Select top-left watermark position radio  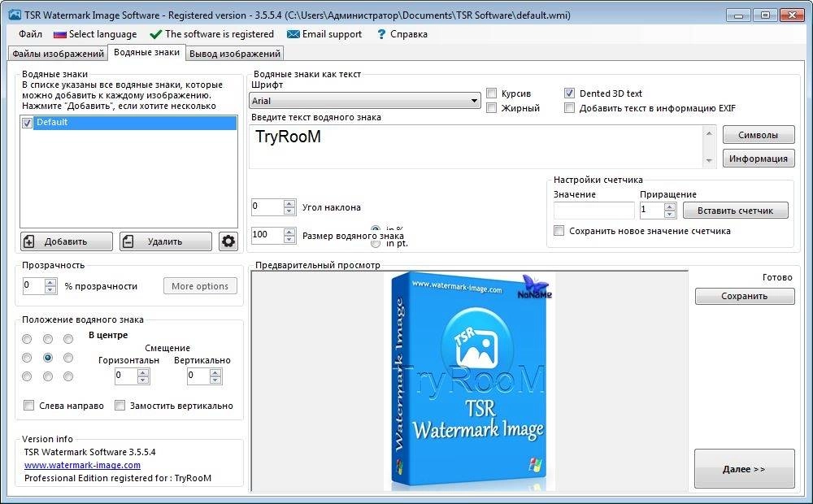pyautogui.click(x=27, y=339)
